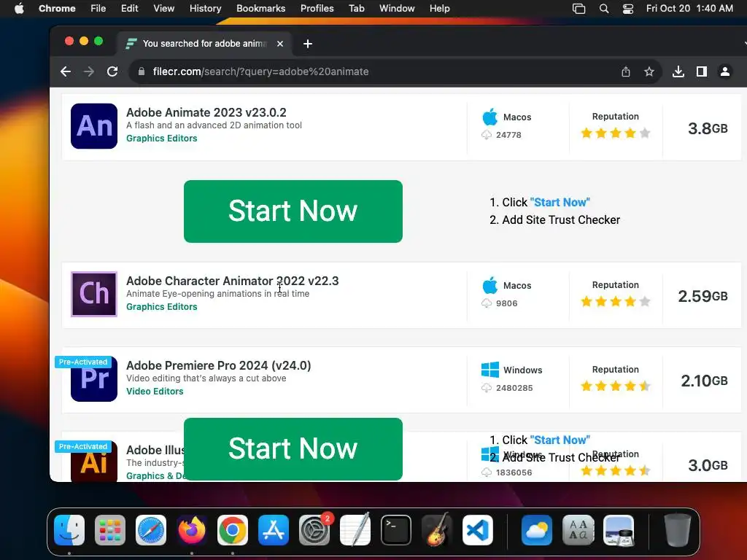Viewport: 747px width, 560px height.
Task: Open the Adobe Premiere Pro 2024 (v24.0) link
Action: coord(219,365)
